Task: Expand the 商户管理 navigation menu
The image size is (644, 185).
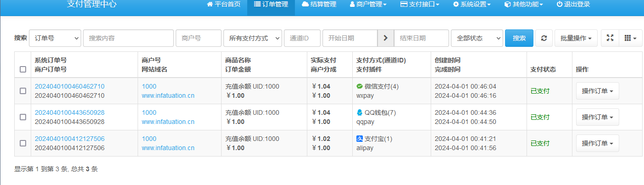Action: tap(368, 5)
